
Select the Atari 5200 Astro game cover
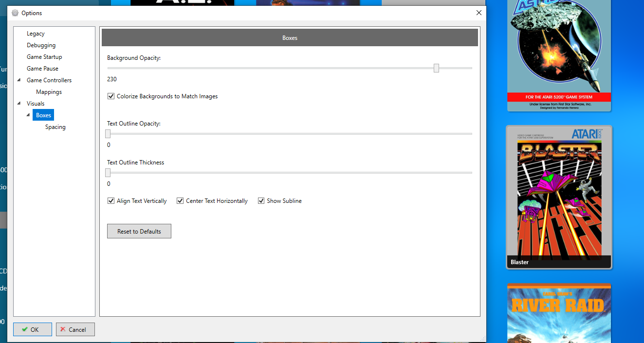(559, 55)
